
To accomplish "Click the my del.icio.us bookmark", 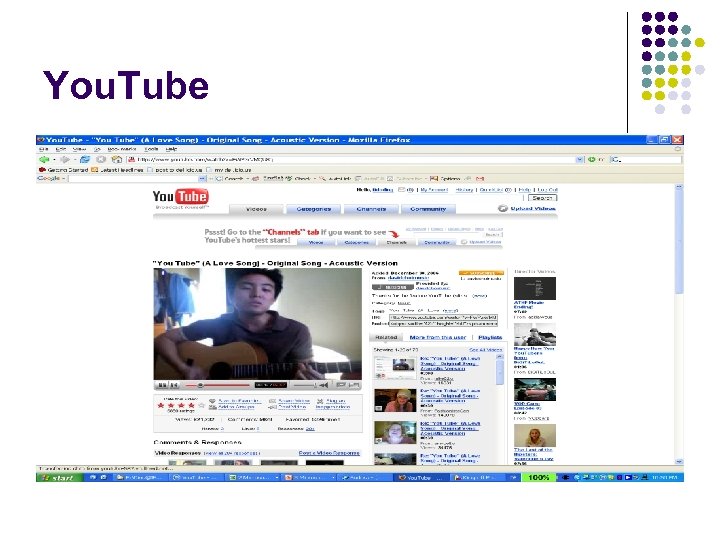I will tap(229, 169).
